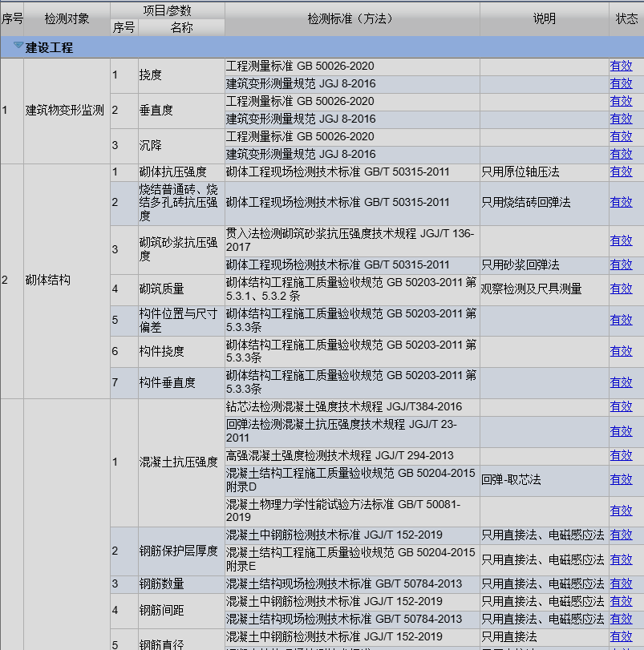Click the 状态 column header
Viewport: 644px width, 650px height.
626,18
